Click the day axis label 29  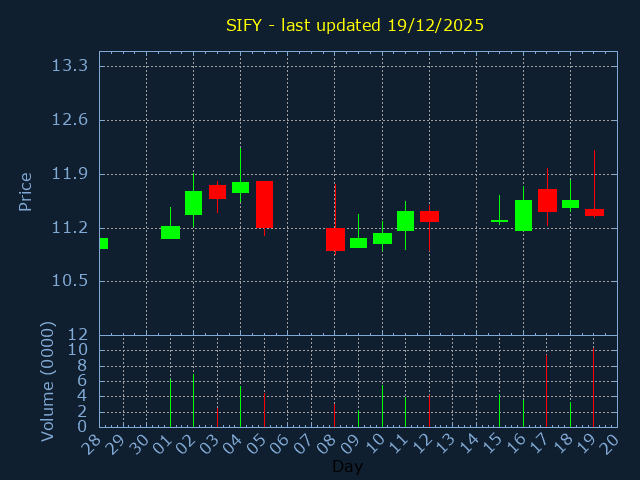(116, 443)
